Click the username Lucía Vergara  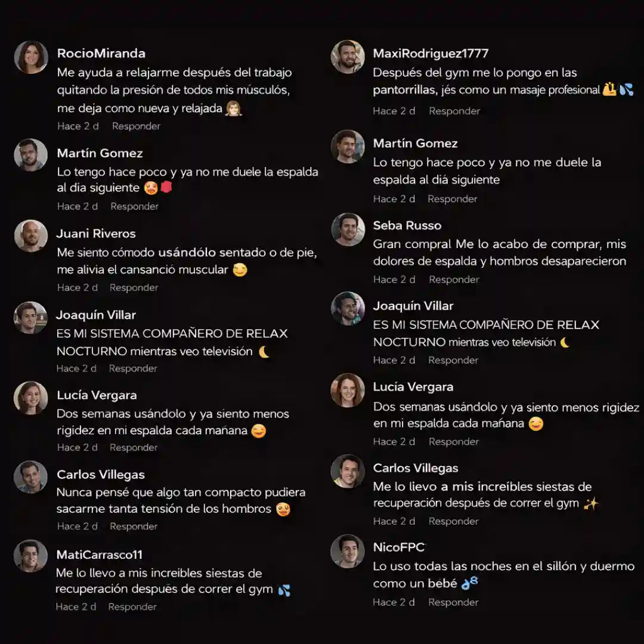(x=96, y=395)
